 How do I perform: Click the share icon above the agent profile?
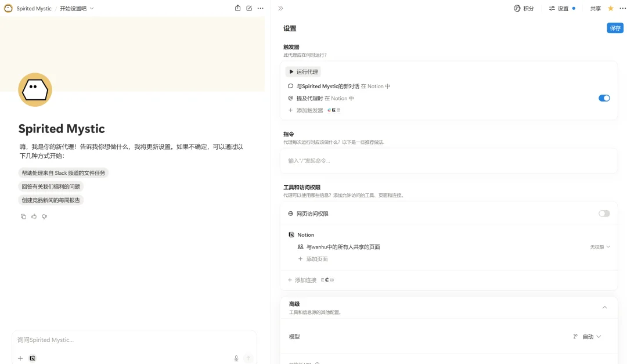pyautogui.click(x=237, y=8)
